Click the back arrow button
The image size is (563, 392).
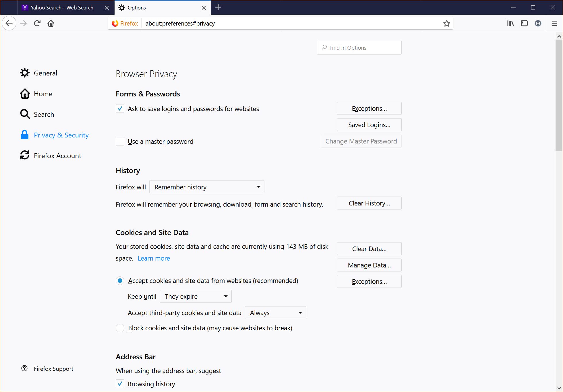click(x=9, y=23)
